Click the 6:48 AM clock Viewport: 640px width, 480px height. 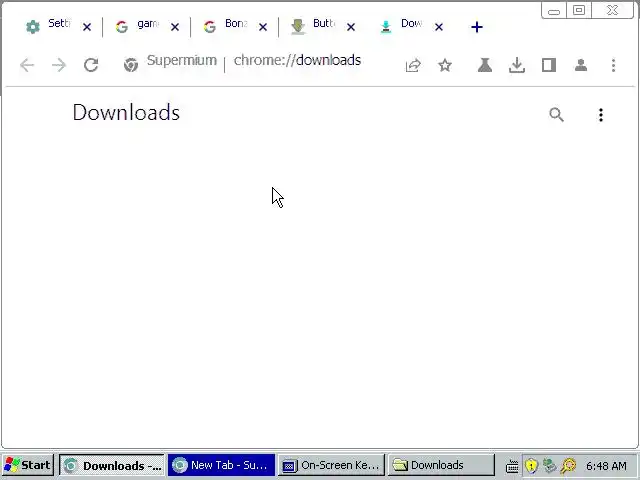606,466
